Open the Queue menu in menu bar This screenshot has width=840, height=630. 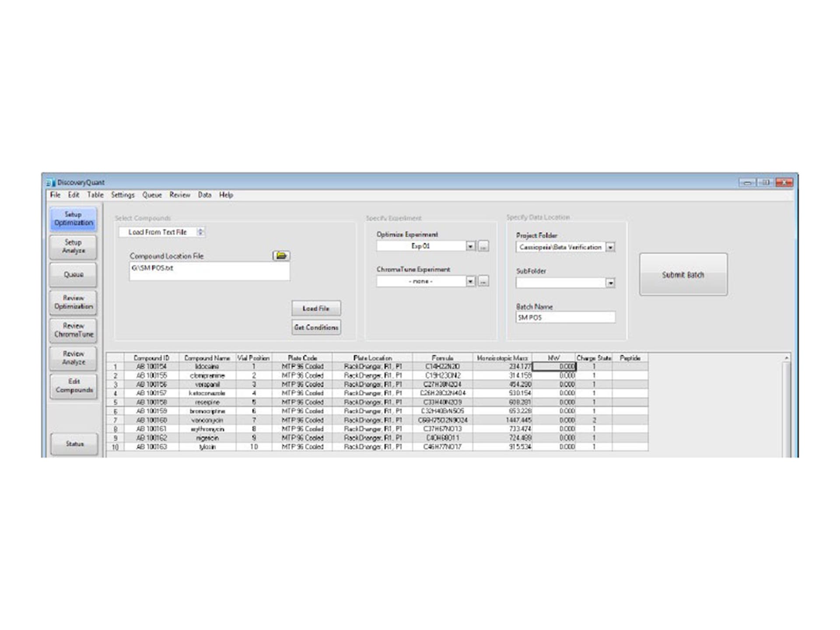click(152, 195)
